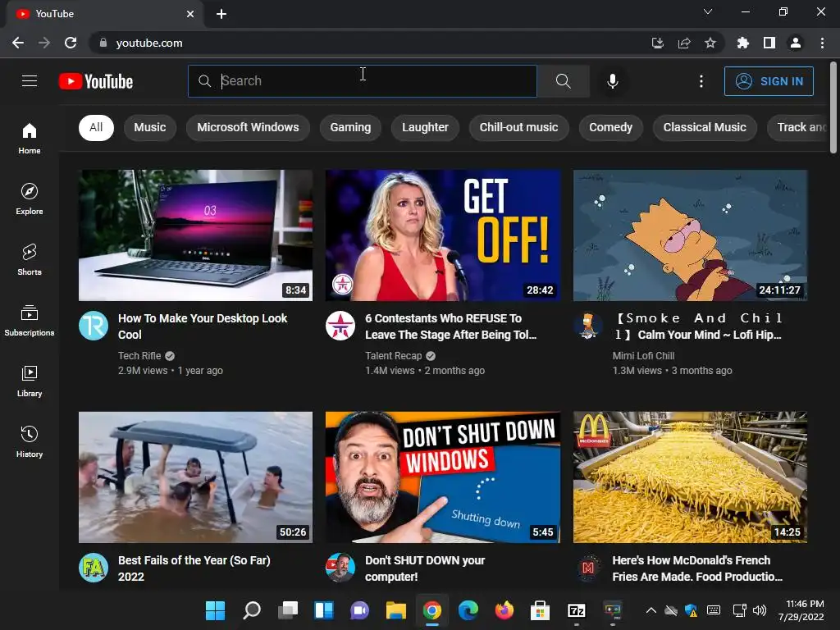Click the McDonald's fries thumbnail
Screen dimensions: 840x630
pos(690,477)
